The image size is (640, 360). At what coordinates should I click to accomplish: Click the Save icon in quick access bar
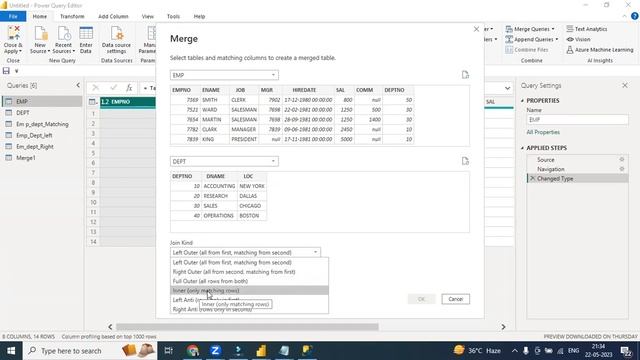[6, 71]
